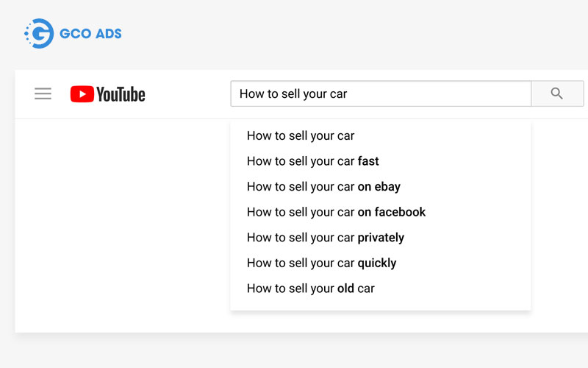Viewport: 588px width, 368px height.
Task: Select the 'How to sell your old car' suggestion
Action: [310, 289]
